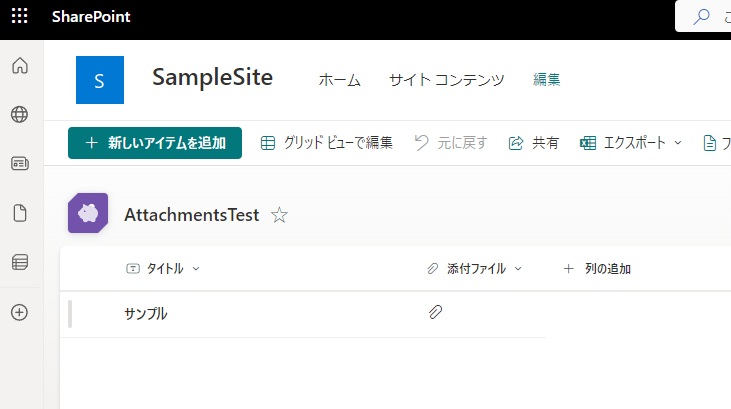
Task: Click paperclip icon in 添付ファイル header
Action: coord(433,269)
